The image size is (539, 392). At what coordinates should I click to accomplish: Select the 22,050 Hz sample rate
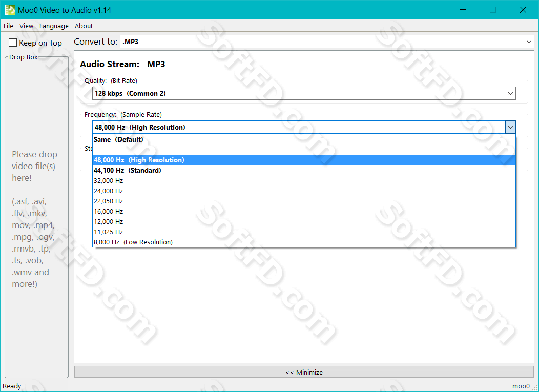pos(304,201)
